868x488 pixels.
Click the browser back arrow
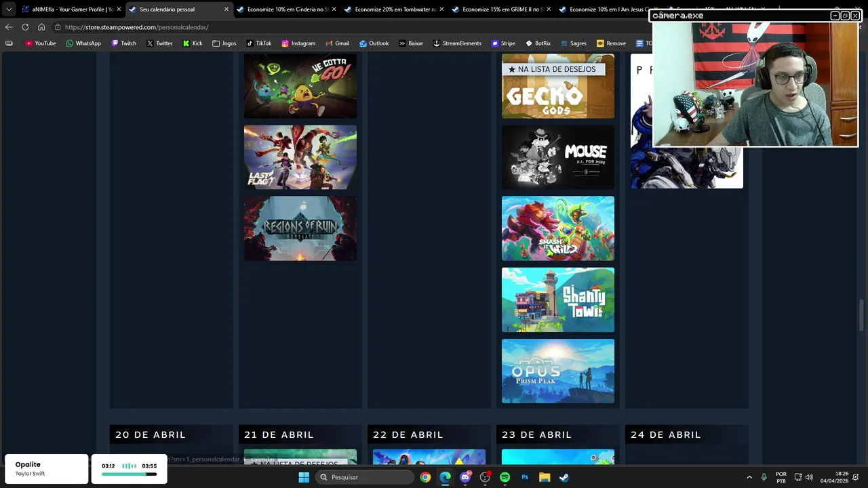(8, 27)
